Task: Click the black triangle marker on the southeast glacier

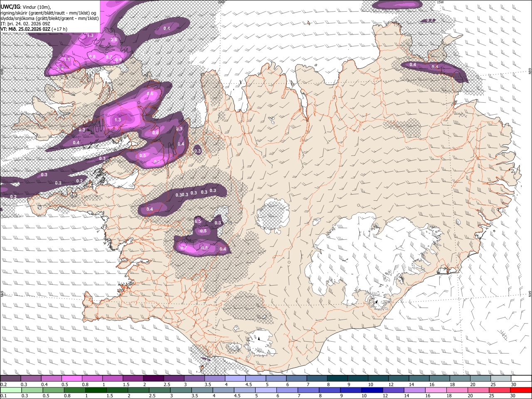Action: tap(376, 301)
